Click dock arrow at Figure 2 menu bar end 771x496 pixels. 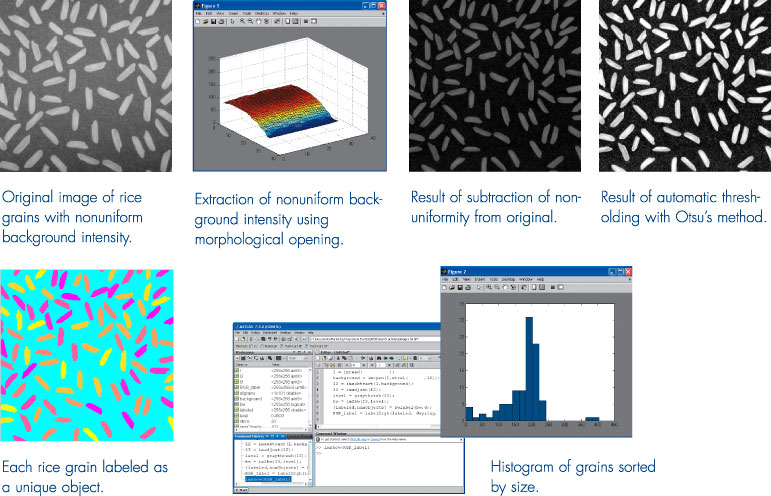[x=629, y=279]
